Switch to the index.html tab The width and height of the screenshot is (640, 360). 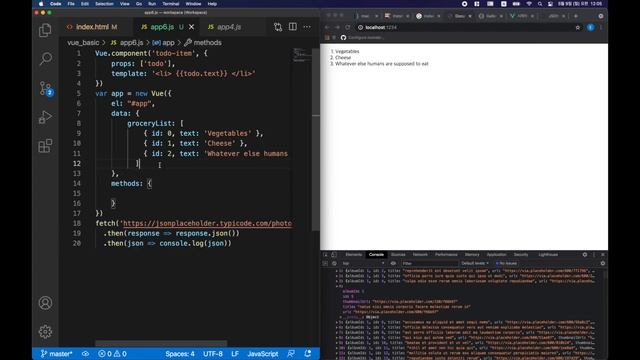[92, 27]
